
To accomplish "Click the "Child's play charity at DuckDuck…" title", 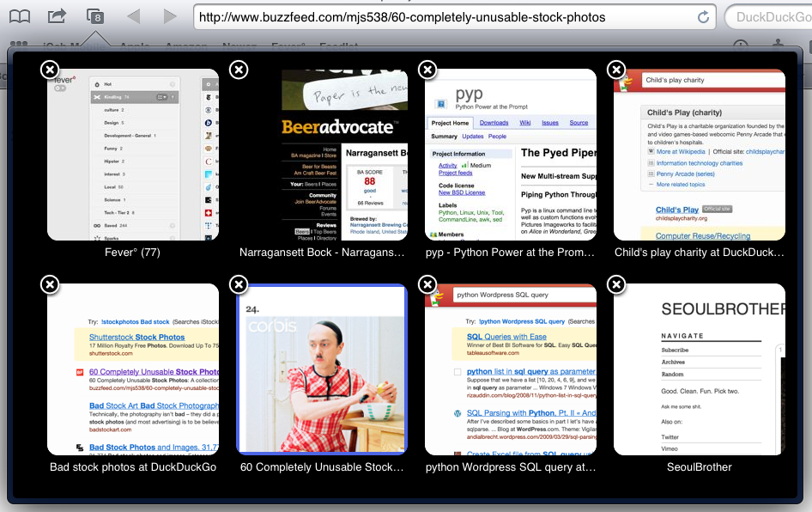I will [x=700, y=253].
